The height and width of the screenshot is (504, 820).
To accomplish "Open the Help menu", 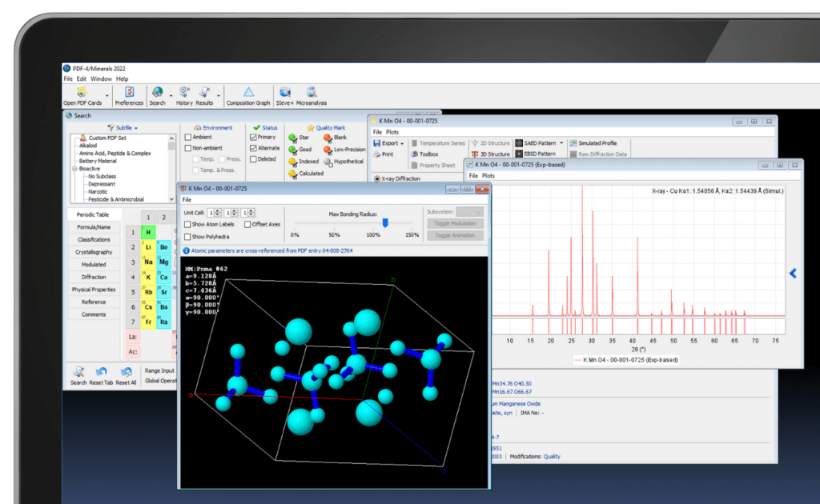I will click(x=122, y=79).
